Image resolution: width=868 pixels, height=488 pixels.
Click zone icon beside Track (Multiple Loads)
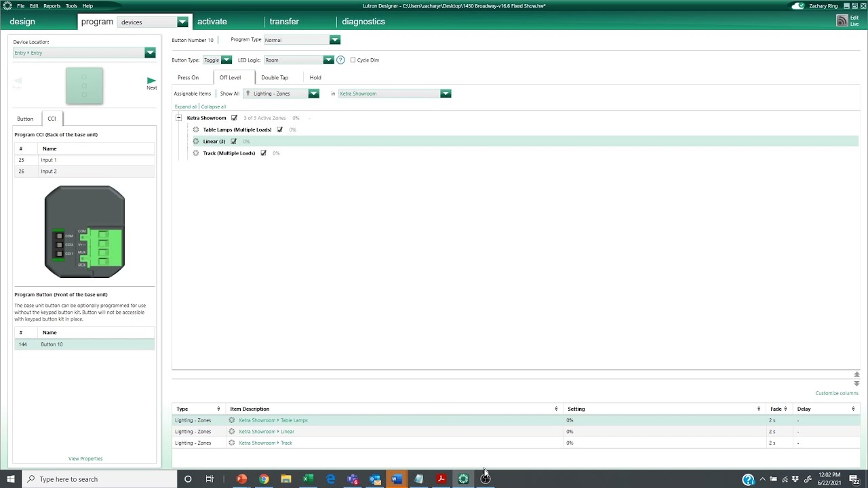click(196, 153)
